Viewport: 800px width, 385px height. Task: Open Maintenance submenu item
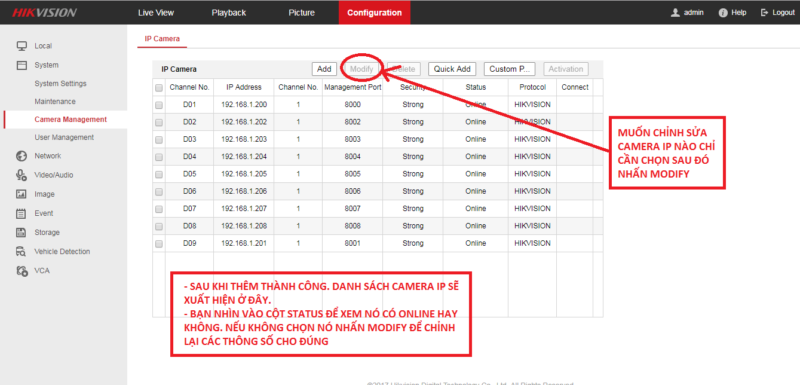coord(55,101)
